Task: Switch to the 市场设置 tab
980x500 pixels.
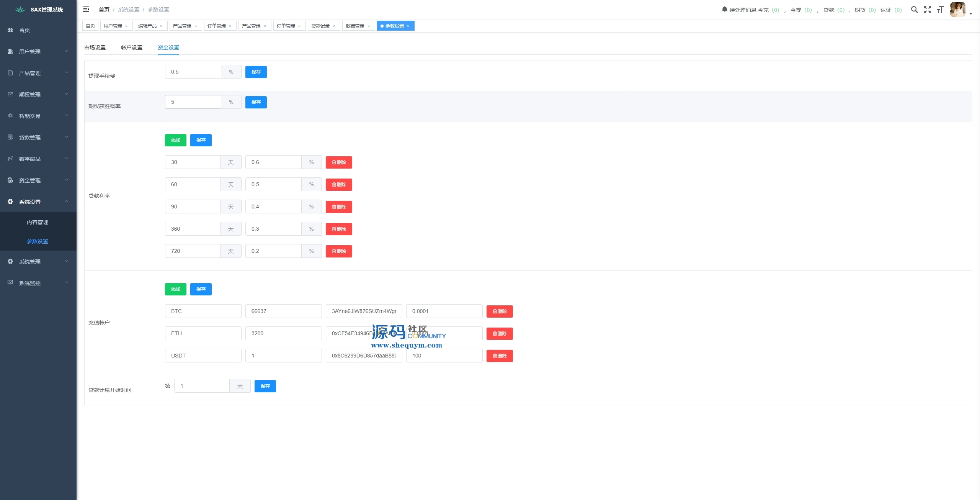Action: pyautogui.click(x=95, y=48)
